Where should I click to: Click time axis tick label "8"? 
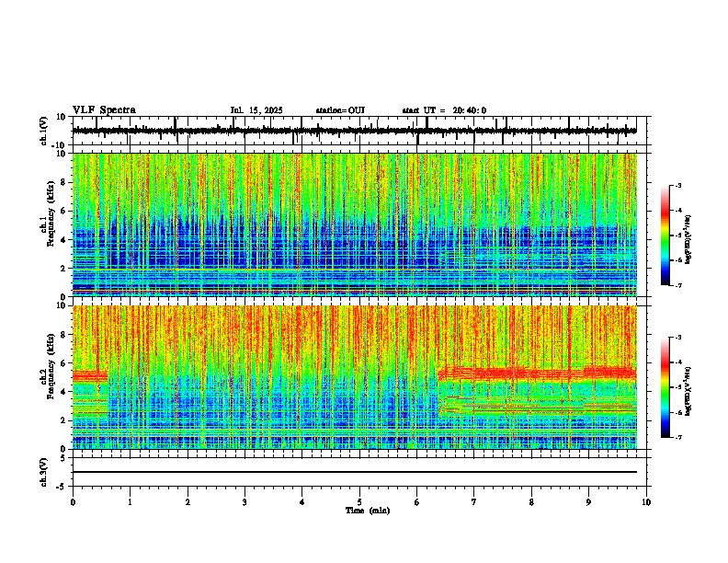531,502
